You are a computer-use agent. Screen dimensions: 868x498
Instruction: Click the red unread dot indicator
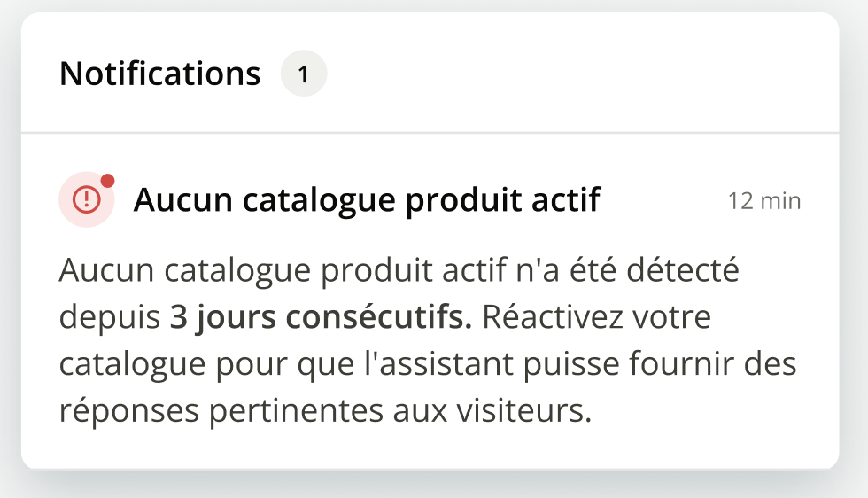click(x=107, y=181)
